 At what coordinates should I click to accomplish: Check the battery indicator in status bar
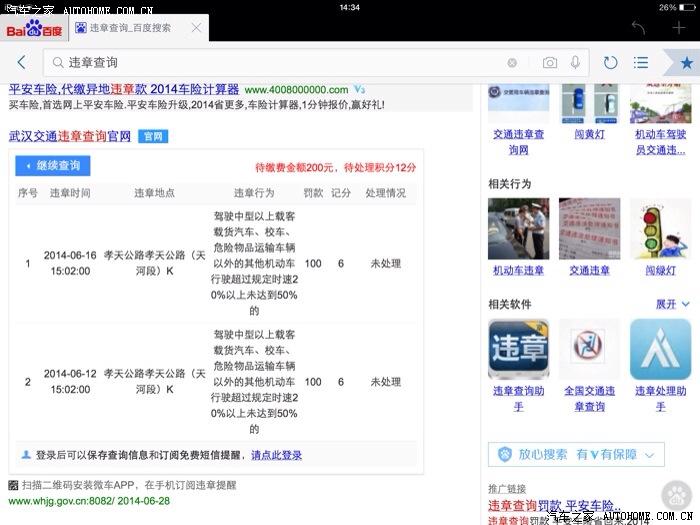686,8
